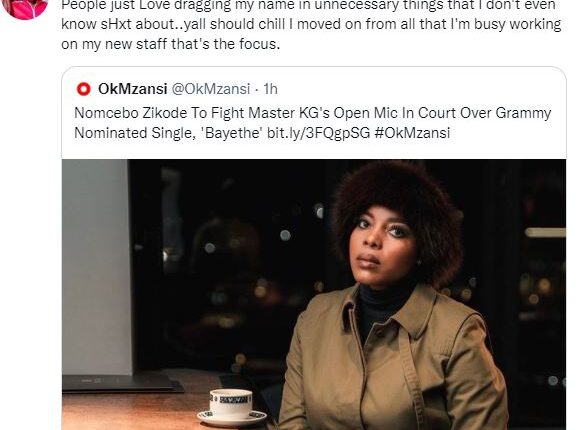This screenshot has width=583, height=430.
Task: Click the green jacket in the quoted photo
Action: coord(394,362)
